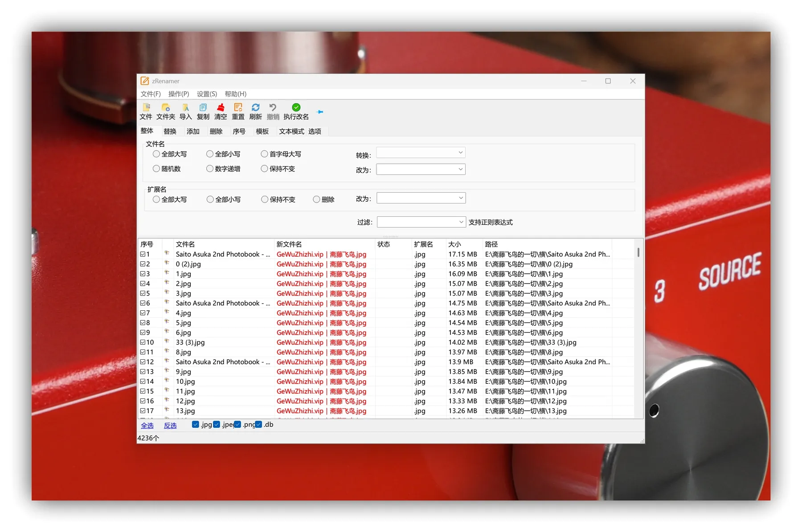Click the 刷新 refresh icon

pos(255,111)
